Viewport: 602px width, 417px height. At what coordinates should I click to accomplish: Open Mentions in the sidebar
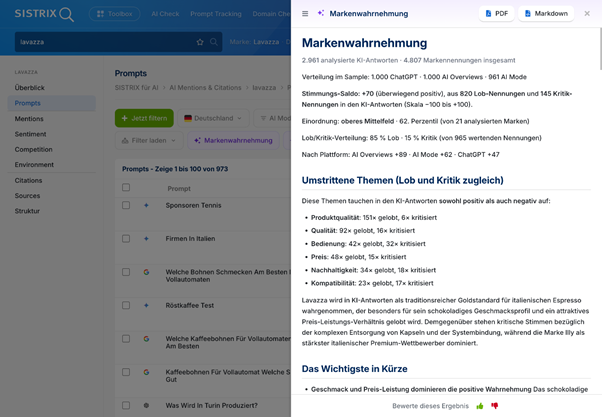[29, 119]
